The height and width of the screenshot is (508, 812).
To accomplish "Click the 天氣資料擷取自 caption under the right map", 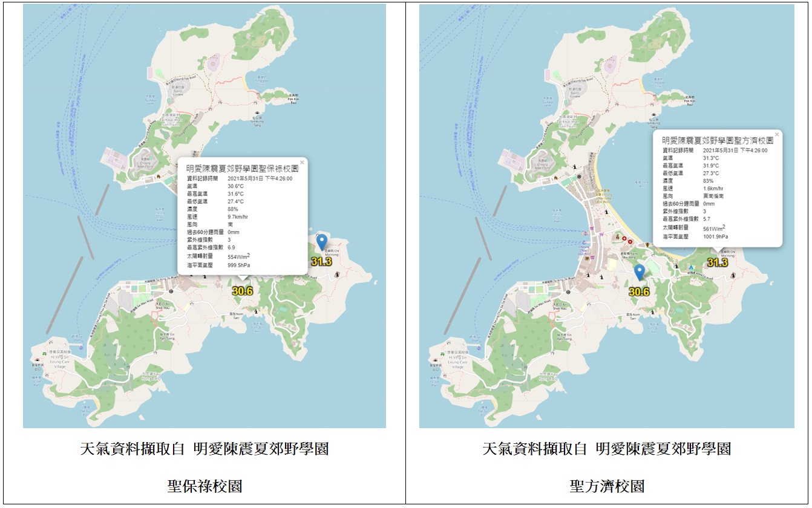I will [x=534, y=449].
